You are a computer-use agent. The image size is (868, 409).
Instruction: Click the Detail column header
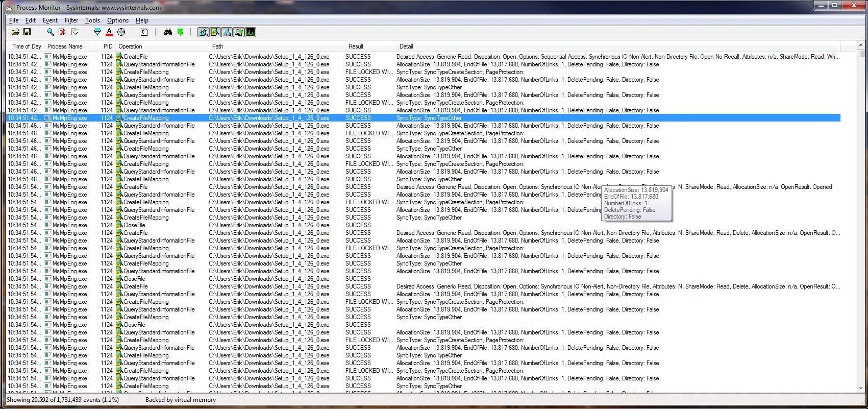tap(618, 46)
